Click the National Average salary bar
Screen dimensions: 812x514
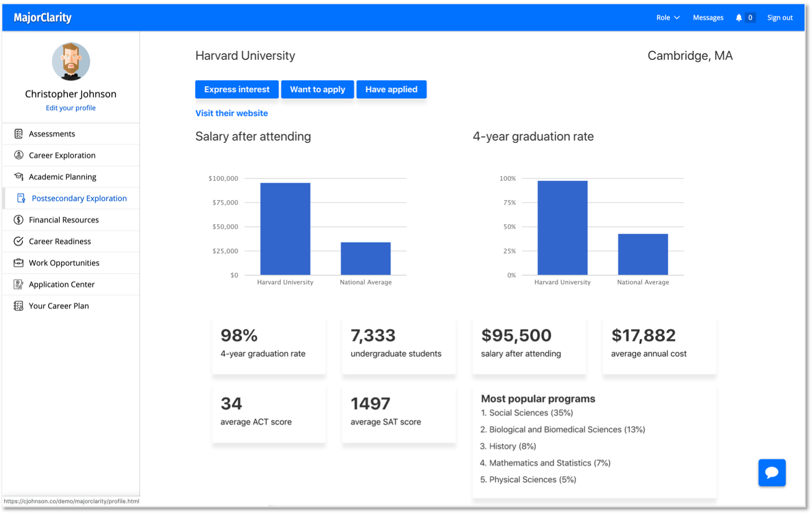click(366, 259)
